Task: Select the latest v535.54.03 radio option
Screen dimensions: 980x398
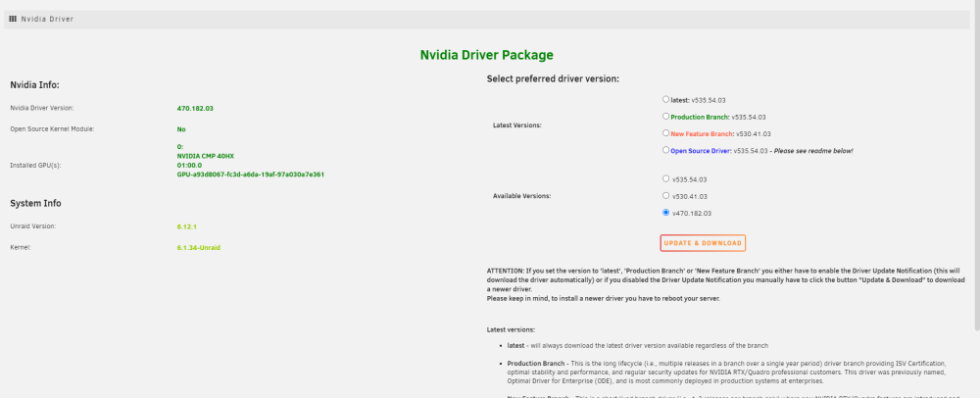Action: (665, 99)
